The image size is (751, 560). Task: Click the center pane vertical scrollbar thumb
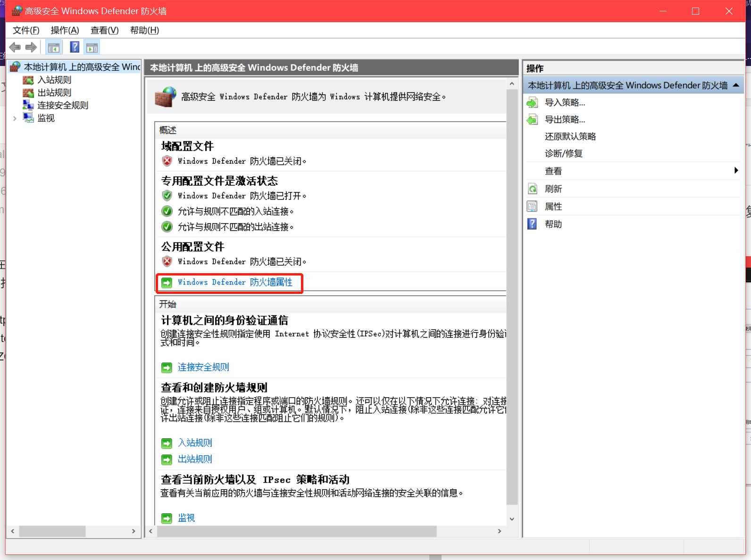pos(512,297)
